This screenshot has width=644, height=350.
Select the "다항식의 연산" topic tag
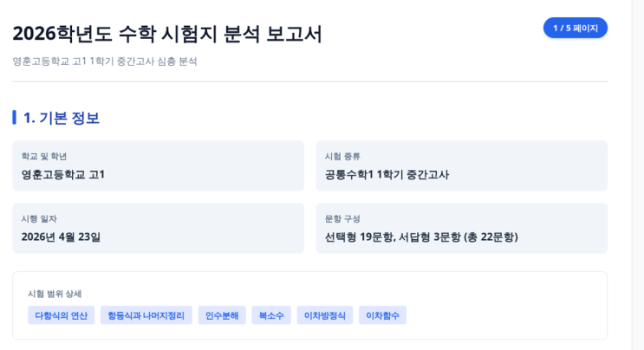coord(61,315)
